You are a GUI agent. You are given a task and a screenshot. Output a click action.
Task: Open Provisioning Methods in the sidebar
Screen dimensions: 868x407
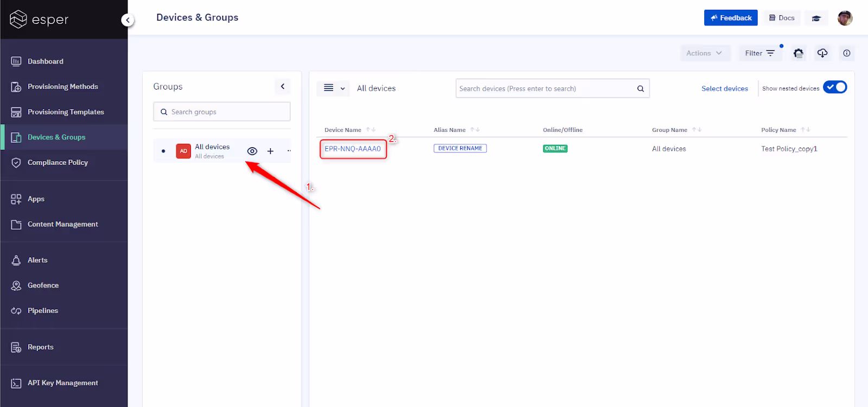64,87
